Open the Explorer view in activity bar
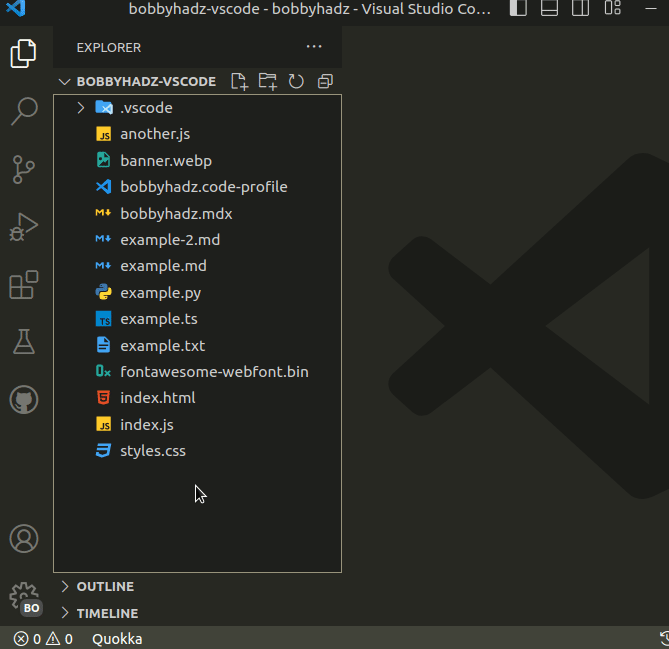Image resolution: width=669 pixels, height=649 pixels. [x=23, y=53]
